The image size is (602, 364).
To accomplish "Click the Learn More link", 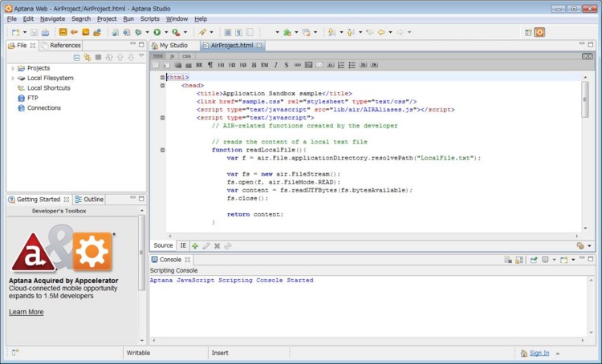I will coord(26,312).
